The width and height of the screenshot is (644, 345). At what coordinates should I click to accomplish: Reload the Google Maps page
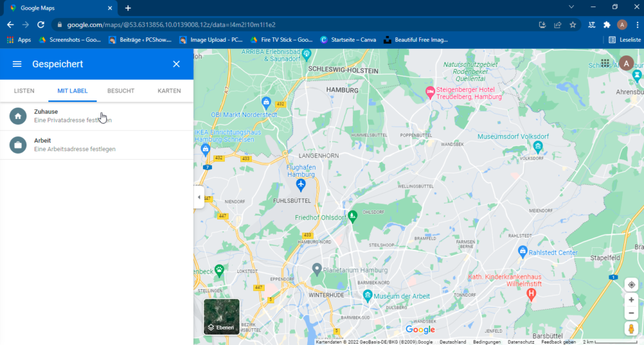pyautogui.click(x=41, y=24)
